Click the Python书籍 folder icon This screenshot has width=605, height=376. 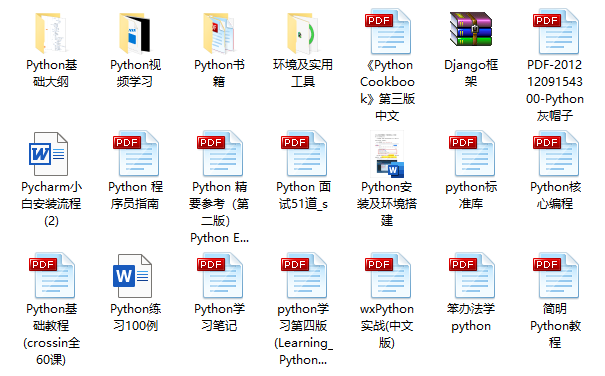[219, 33]
